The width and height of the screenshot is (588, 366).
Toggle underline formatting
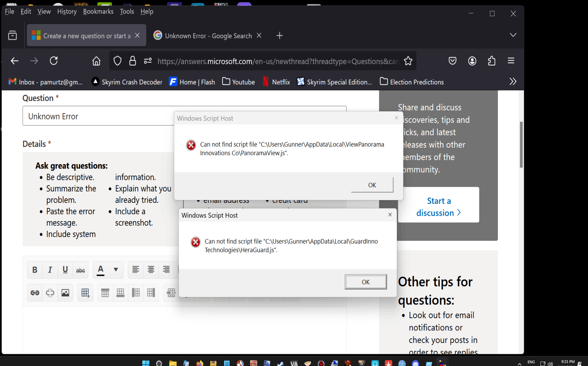tap(65, 270)
